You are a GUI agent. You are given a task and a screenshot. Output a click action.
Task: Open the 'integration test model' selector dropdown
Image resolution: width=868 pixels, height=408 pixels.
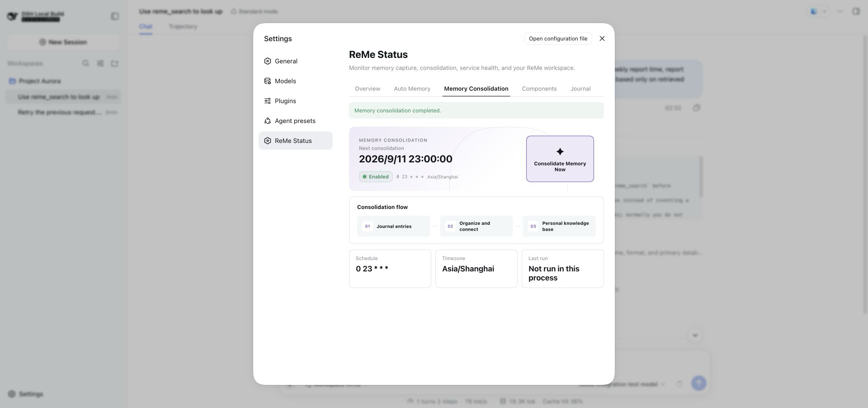coord(622,384)
